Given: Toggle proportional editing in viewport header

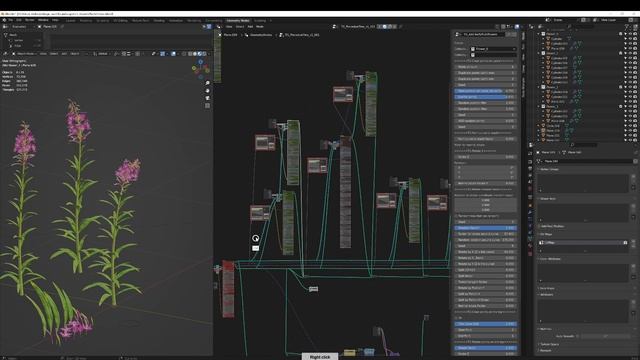Looking at the screenshot, I should [x=138, y=53].
